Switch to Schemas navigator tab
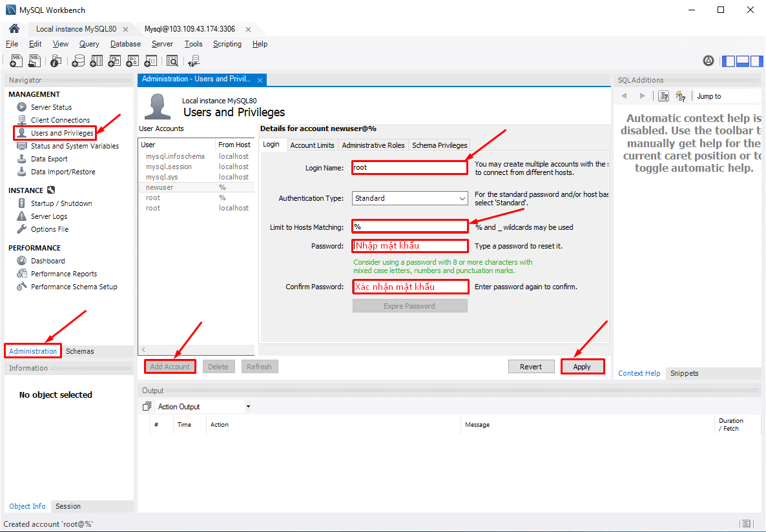Screen dimensions: 766x532 click(x=79, y=351)
